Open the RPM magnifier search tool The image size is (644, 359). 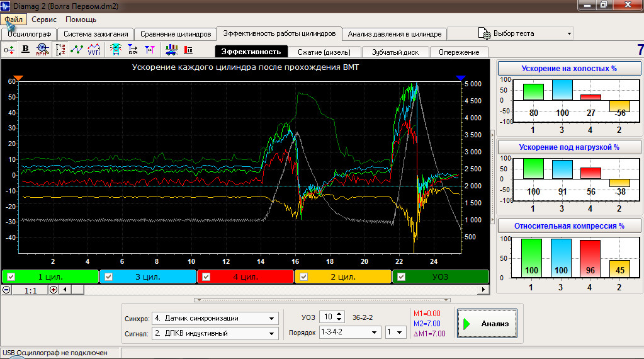click(x=43, y=50)
